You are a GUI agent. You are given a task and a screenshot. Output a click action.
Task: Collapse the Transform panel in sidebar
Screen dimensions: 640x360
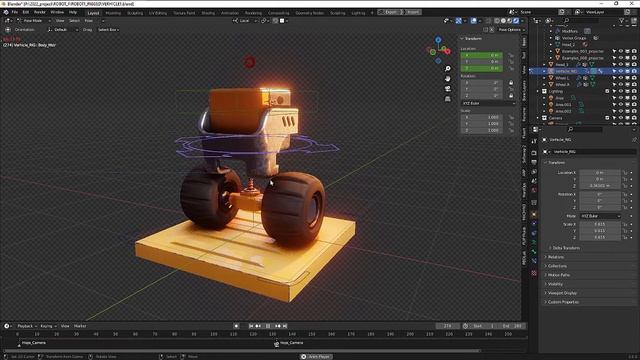471,38
